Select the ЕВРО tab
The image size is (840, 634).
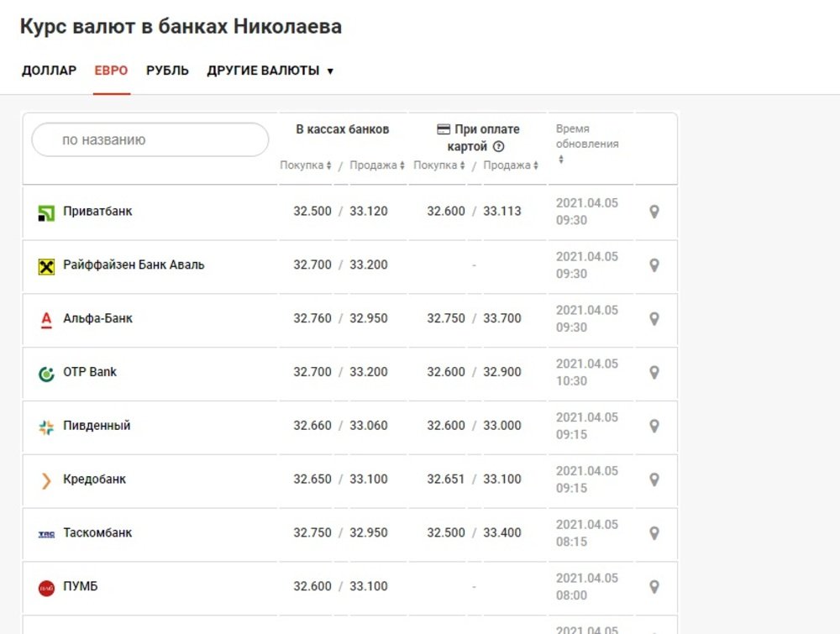point(111,71)
